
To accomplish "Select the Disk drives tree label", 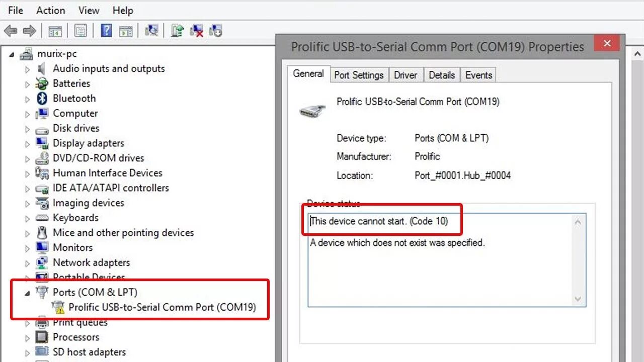I will [76, 128].
